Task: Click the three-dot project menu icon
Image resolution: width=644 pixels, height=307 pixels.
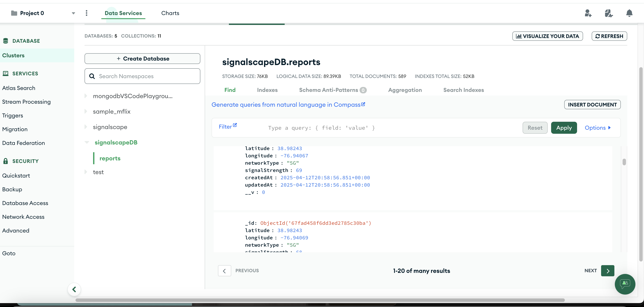Action: [86, 13]
